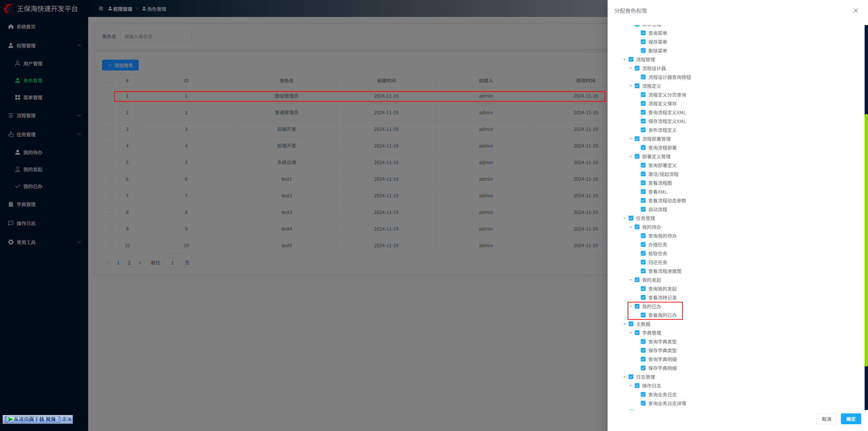
Task: Click the 常用工具 gear icon
Action: click(x=11, y=242)
